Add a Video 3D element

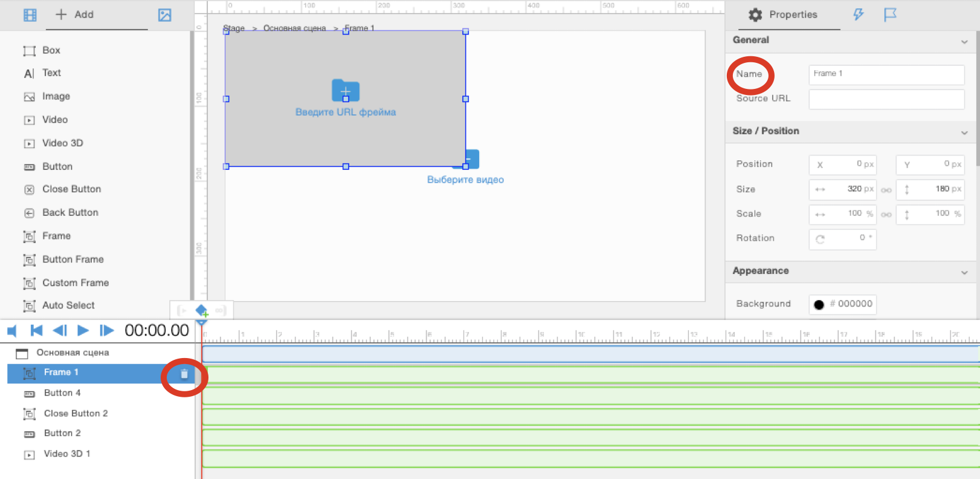(x=53, y=143)
